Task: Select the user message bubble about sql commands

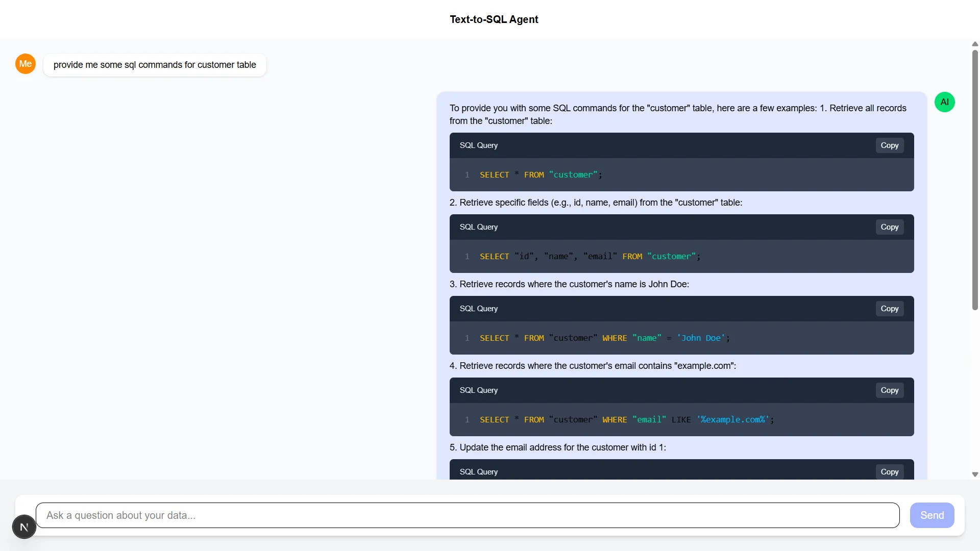Action: pos(154,64)
